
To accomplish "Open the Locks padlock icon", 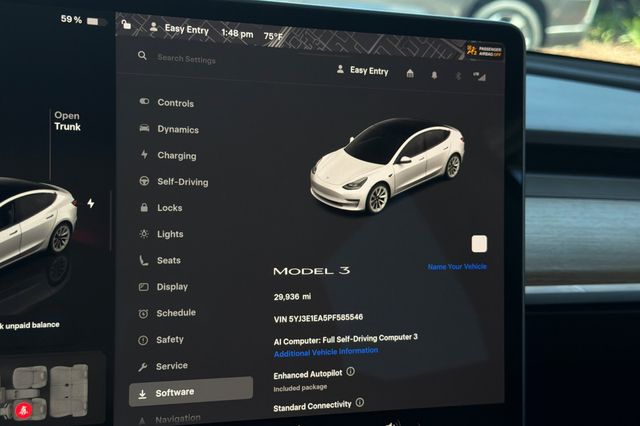I will click(144, 208).
